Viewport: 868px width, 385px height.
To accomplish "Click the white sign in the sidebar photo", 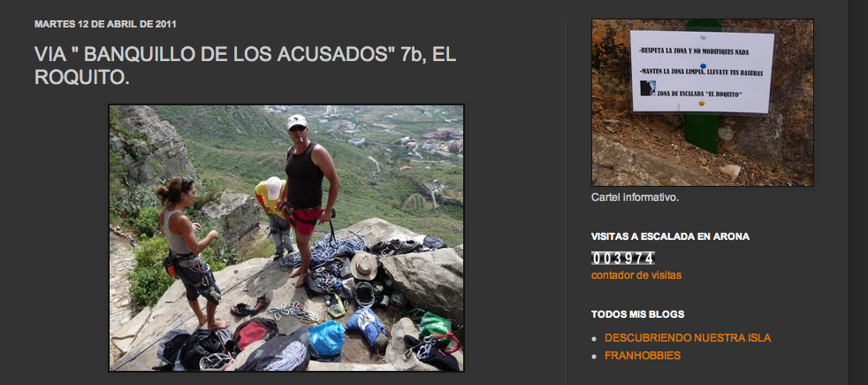I will (702, 72).
